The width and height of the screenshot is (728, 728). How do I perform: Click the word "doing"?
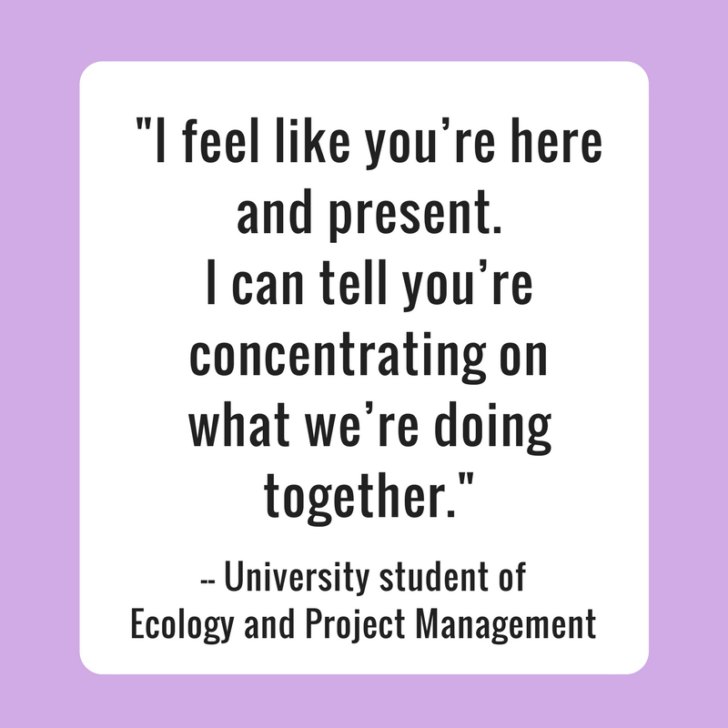492,427
